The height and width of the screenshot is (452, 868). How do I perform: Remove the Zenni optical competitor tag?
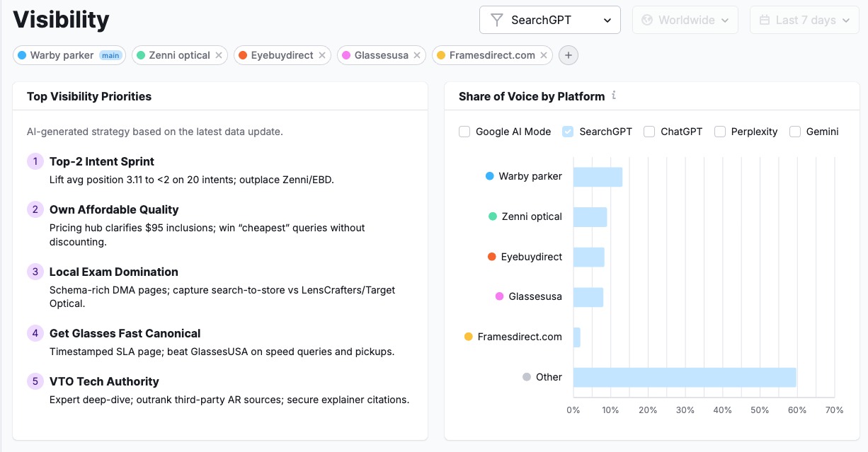[x=219, y=55]
